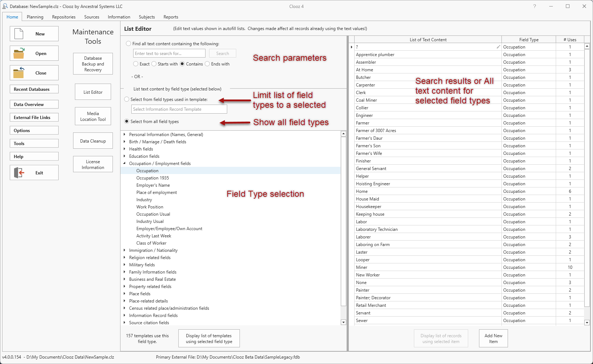Close the database using the folder-arrow icon
The height and width of the screenshot is (364, 593).
point(19,72)
